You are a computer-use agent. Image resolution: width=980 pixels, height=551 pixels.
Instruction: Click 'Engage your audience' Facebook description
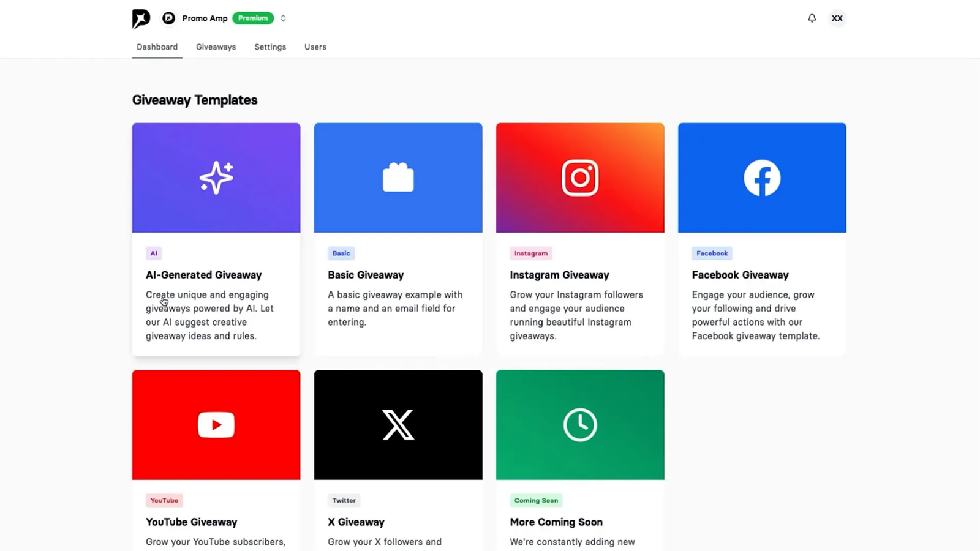[756, 315]
